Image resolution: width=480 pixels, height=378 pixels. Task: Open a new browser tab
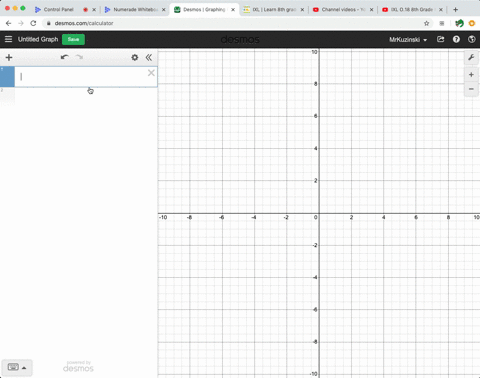click(455, 10)
